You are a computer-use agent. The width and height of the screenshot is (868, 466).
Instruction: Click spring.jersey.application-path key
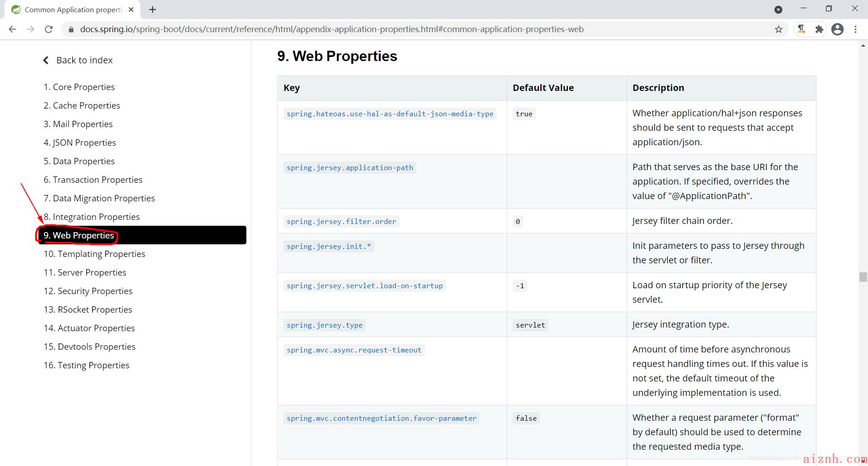point(350,168)
